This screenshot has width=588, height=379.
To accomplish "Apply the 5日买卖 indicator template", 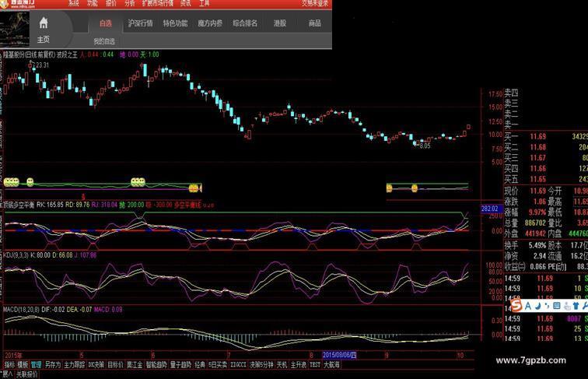I will pyautogui.click(x=218, y=364).
